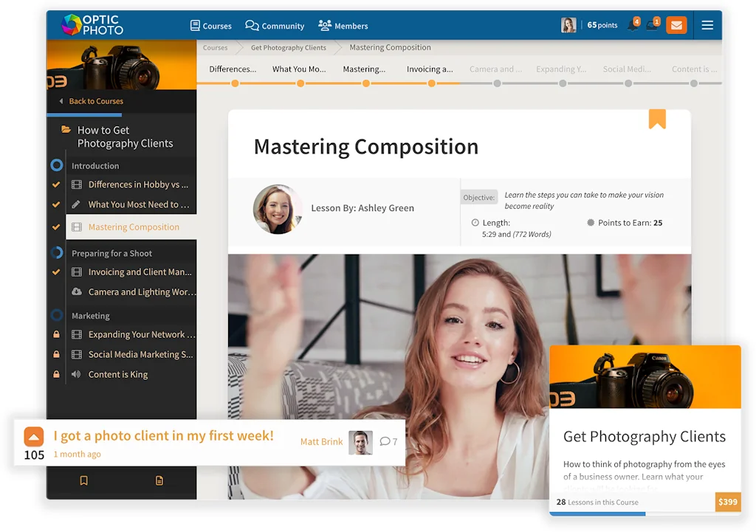Click the orange bookmark on lesson card
The height and width of the screenshot is (532, 756).
657,119
